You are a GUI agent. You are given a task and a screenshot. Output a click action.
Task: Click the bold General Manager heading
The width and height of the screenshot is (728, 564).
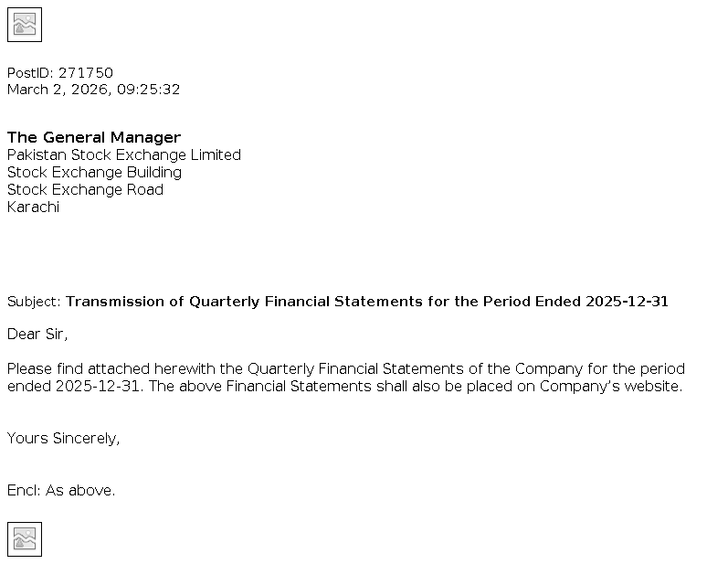point(94,137)
